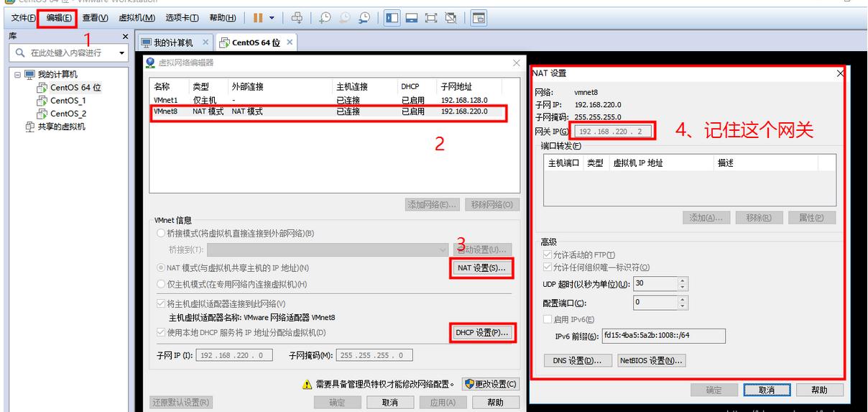
Task: Open the 帮助(H) menu
Action: tap(222, 17)
